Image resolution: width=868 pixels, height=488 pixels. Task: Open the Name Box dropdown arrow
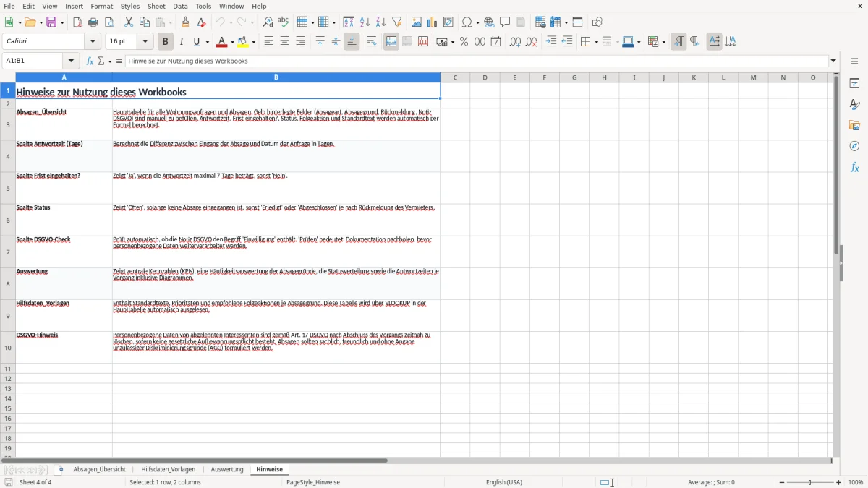(71, 61)
